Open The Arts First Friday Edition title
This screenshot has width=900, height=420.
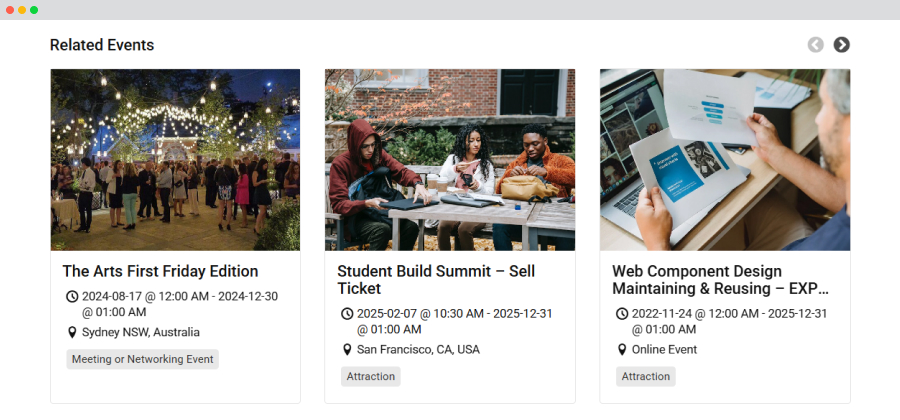click(x=160, y=271)
